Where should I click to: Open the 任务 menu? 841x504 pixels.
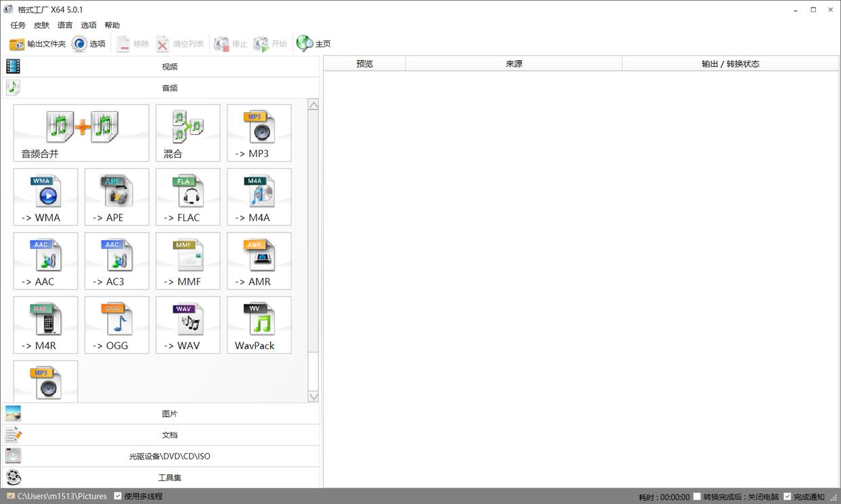click(x=18, y=25)
